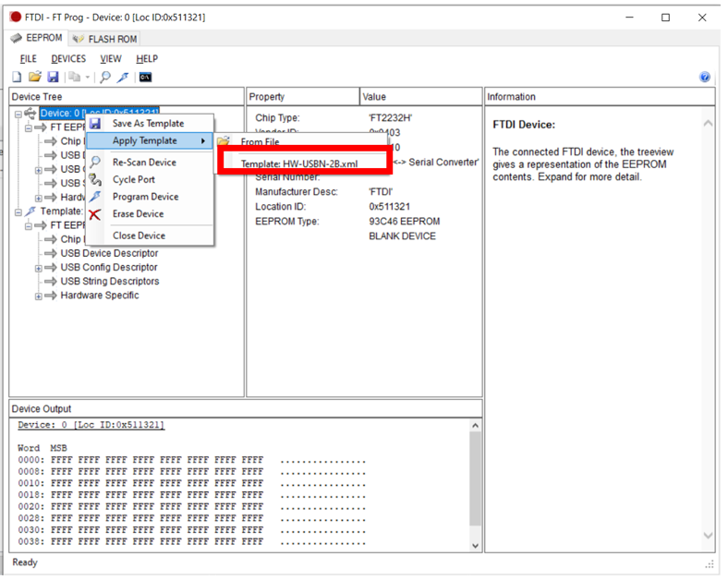The image size is (728, 580).
Task: Switch to the FLASH ROM tab
Action: [x=104, y=39]
